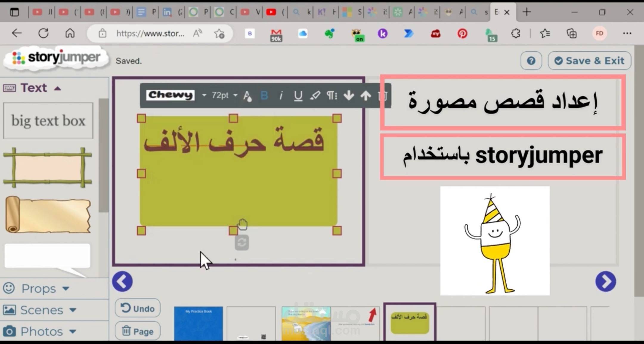Viewport: 644px width, 344px height.
Task: Select My Practice Book cover thumbnail
Action: [198, 323]
